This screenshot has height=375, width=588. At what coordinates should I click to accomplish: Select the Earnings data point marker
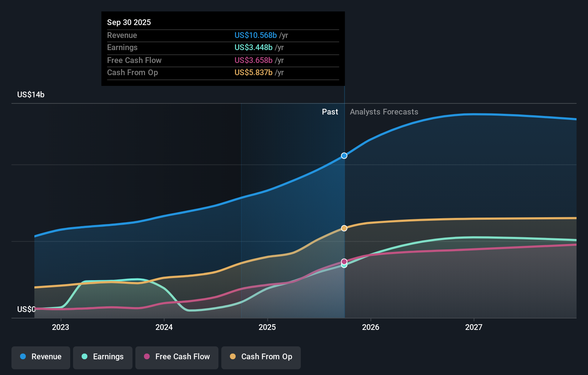pyautogui.click(x=344, y=265)
